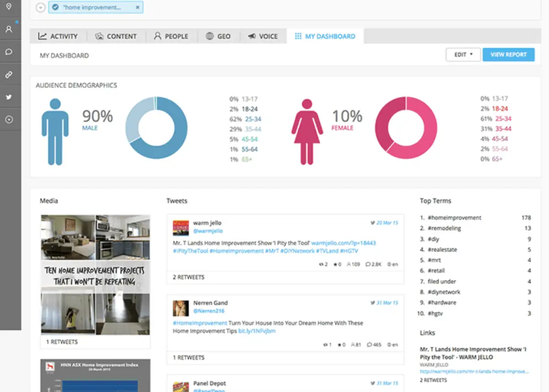
Task: Open the Edit dropdown menu
Action: pos(463,54)
